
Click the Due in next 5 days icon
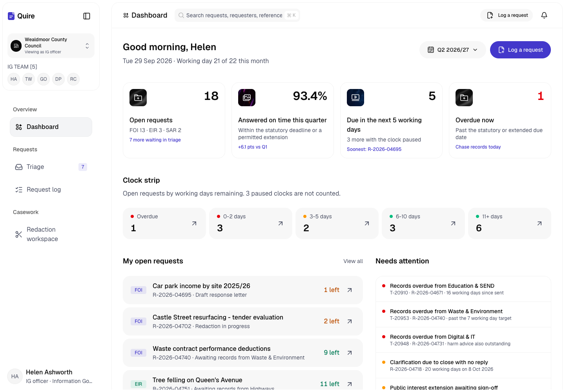click(x=355, y=98)
